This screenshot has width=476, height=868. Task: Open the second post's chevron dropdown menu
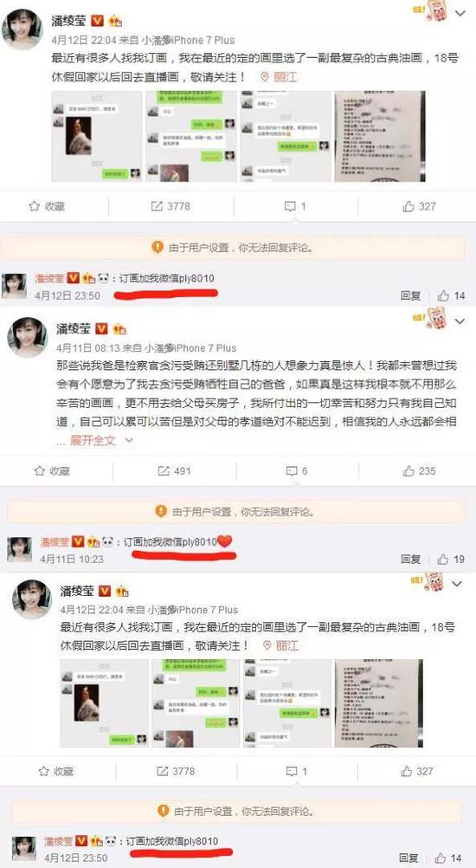coord(460,321)
